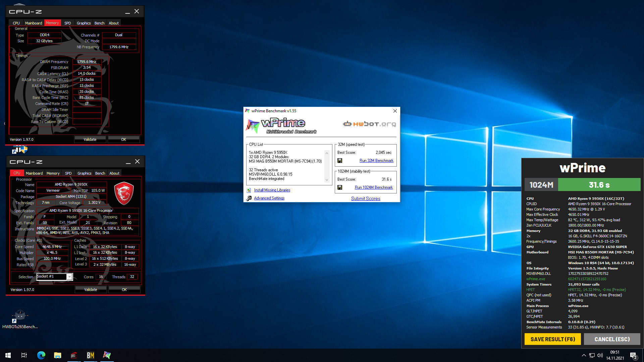Minimize the upper CPU-Z Memory window
This screenshot has width=644, height=362.
[127, 12]
